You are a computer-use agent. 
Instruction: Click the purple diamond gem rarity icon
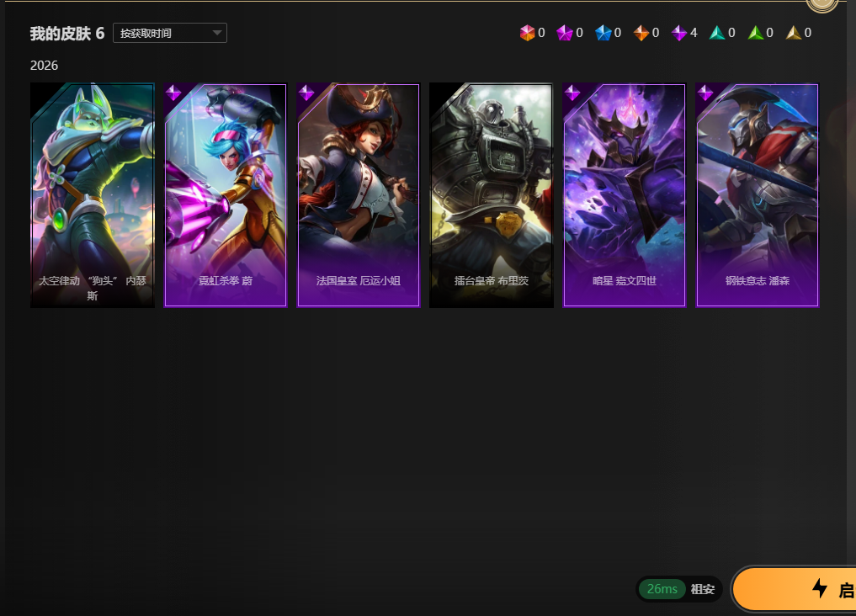coord(679,34)
